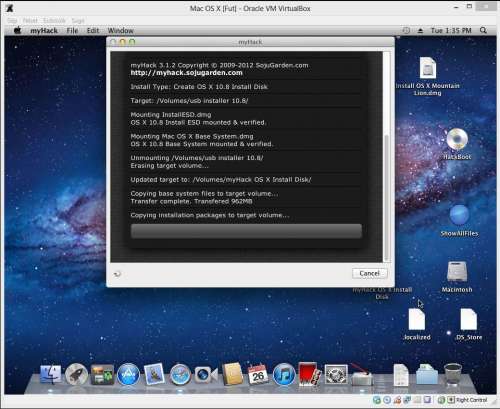Click 'Erasing target volume...' log line
Viewport: 500px width, 409px height.
[x=169, y=166]
